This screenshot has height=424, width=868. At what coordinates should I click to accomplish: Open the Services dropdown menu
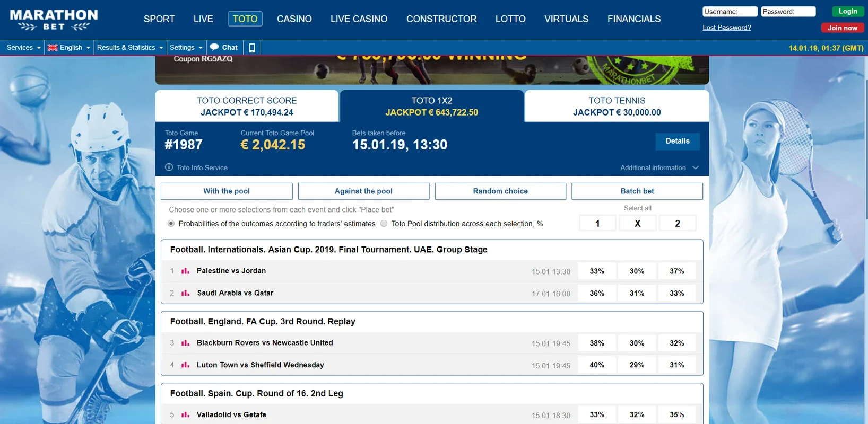coord(23,48)
